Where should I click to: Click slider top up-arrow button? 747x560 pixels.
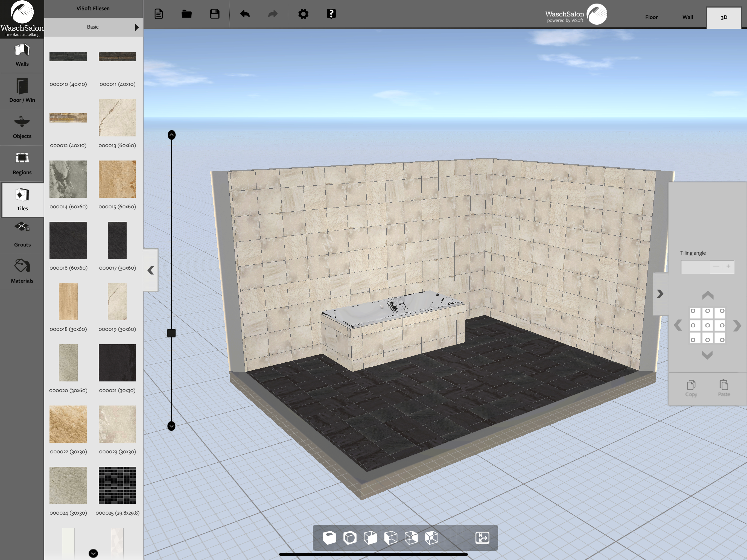(x=171, y=135)
